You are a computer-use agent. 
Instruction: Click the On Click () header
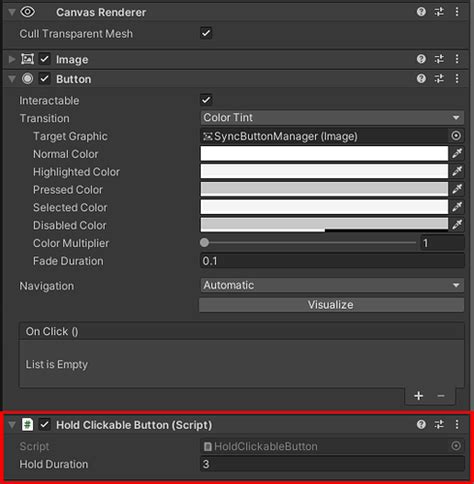pyautogui.click(x=52, y=331)
